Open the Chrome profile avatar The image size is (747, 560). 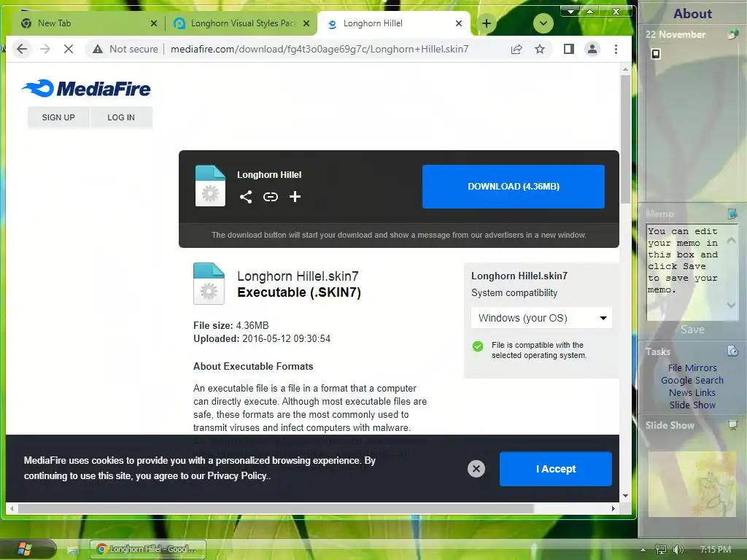592,49
